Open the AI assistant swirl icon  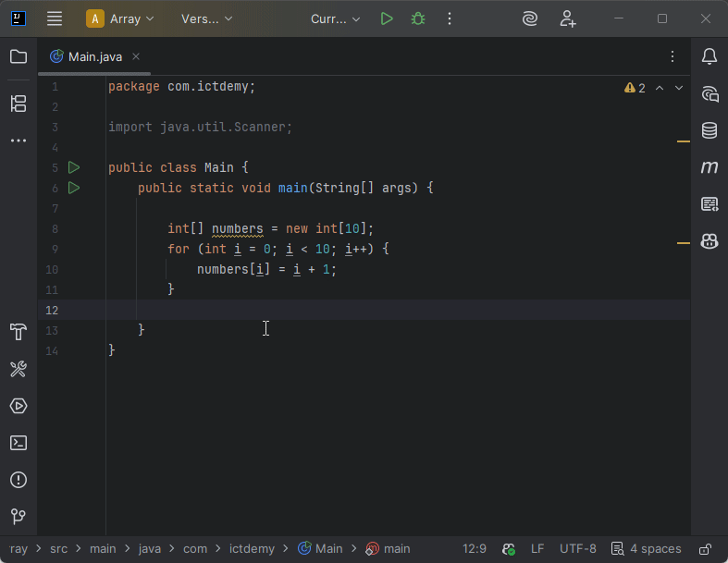click(x=530, y=18)
